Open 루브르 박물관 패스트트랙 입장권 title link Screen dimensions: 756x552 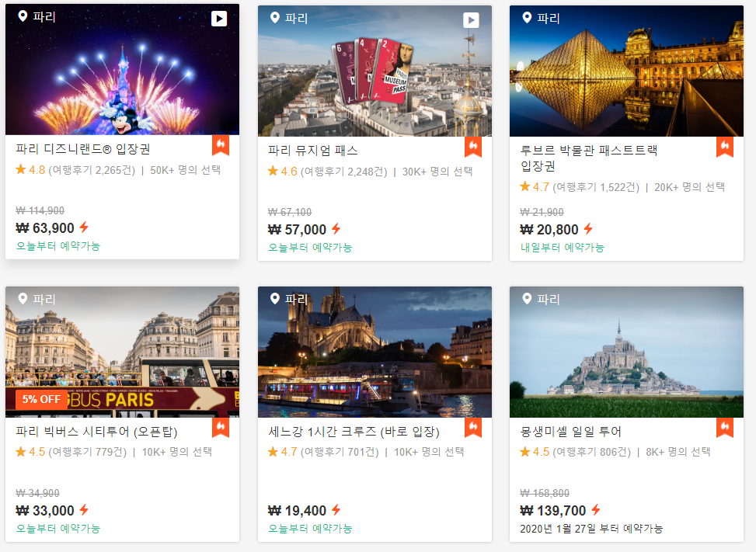pos(589,158)
